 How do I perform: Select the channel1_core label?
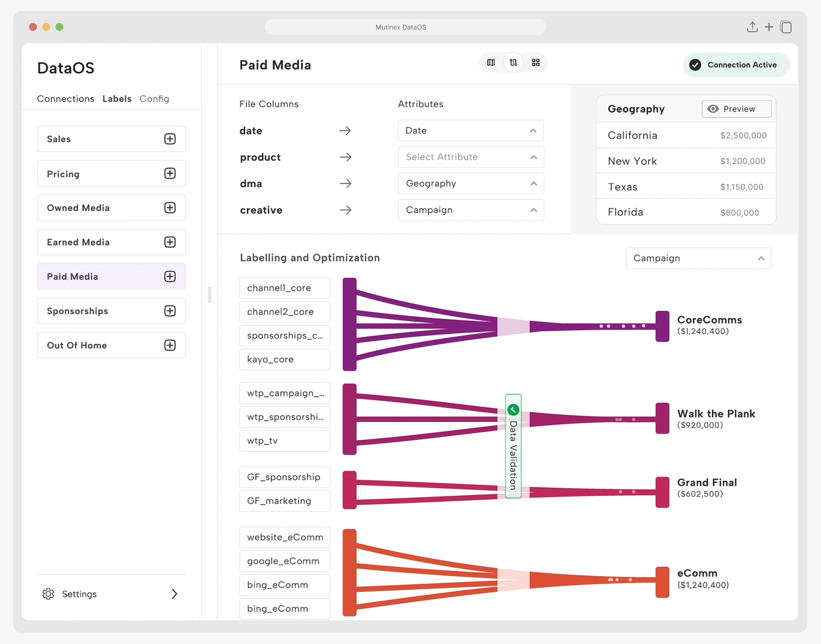[285, 288]
